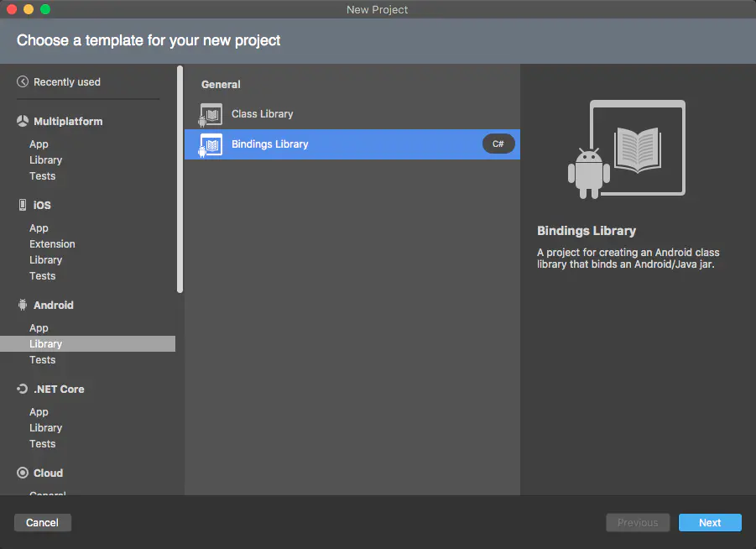Viewport: 756px width, 549px height.
Task: Click the Cloud heading
Action: click(48, 473)
